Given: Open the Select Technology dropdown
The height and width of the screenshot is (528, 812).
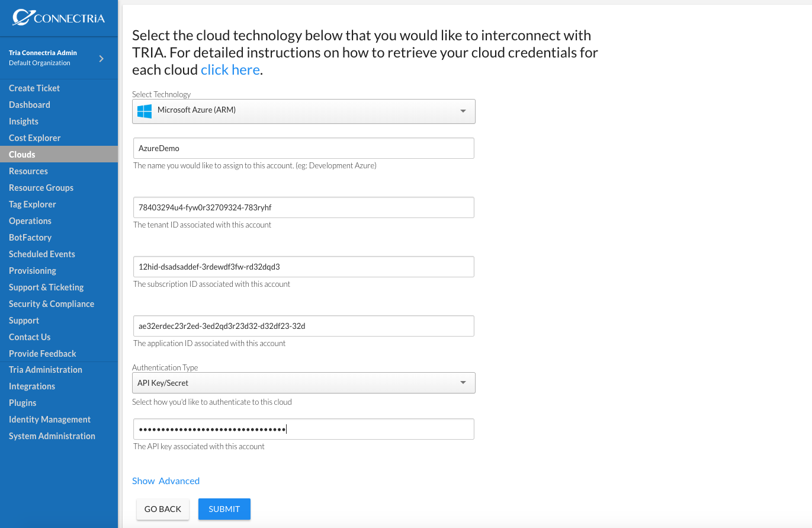Looking at the screenshot, I should coord(303,111).
